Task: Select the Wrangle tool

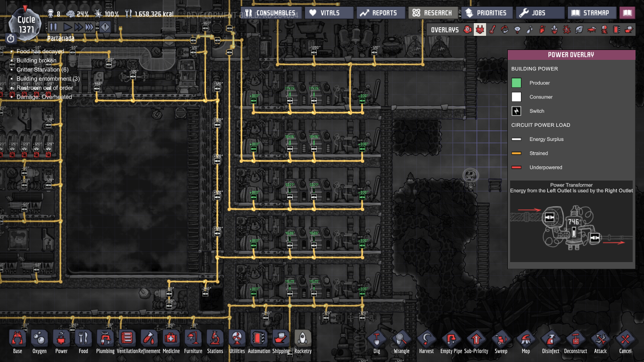Action: click(x=401, y=341)
